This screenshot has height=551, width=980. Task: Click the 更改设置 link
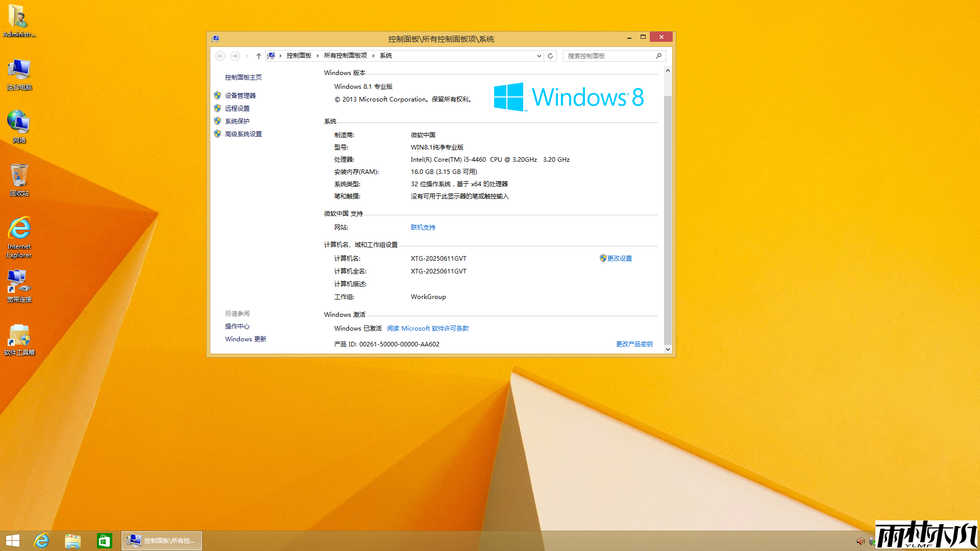coord(619,259)
